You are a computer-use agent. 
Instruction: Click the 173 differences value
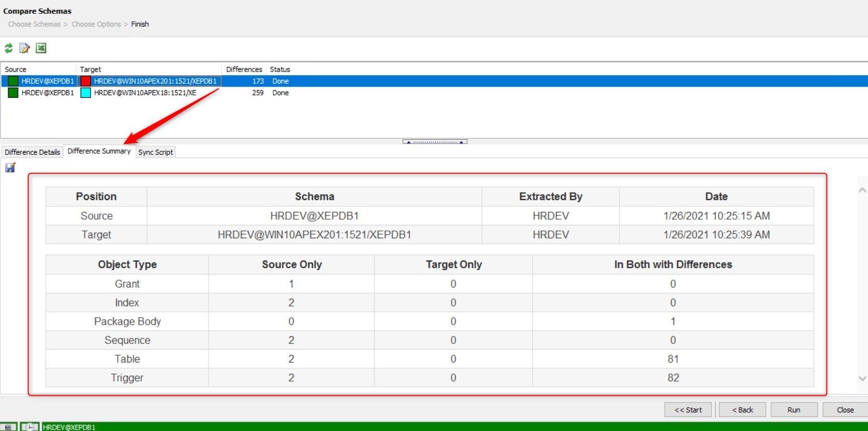(258, 81)
